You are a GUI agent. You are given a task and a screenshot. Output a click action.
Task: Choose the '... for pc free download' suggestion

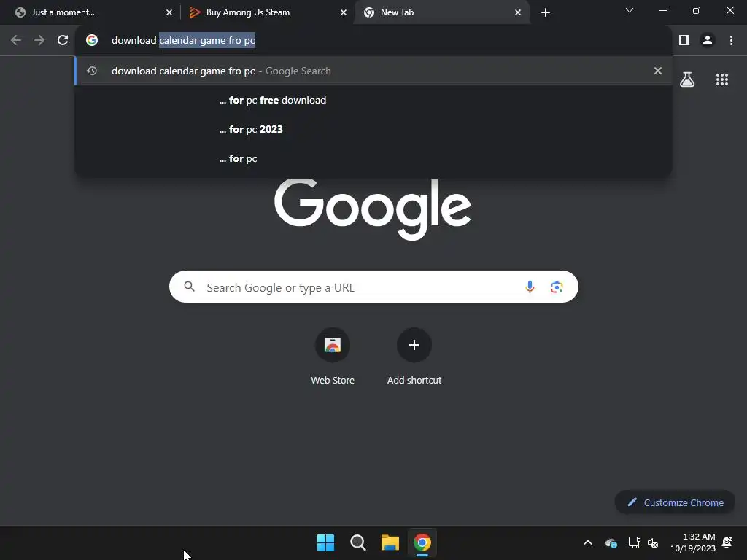pos(373,100)
